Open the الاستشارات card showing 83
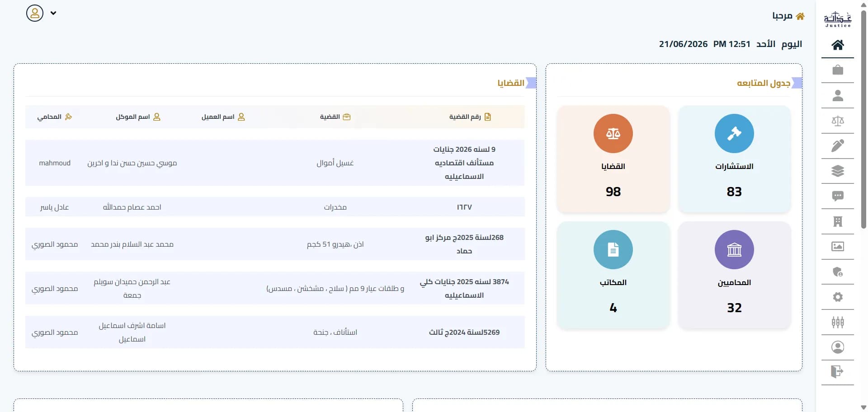Image resolution: width=868 pixels, height=412 pixels. click(734, 159)
